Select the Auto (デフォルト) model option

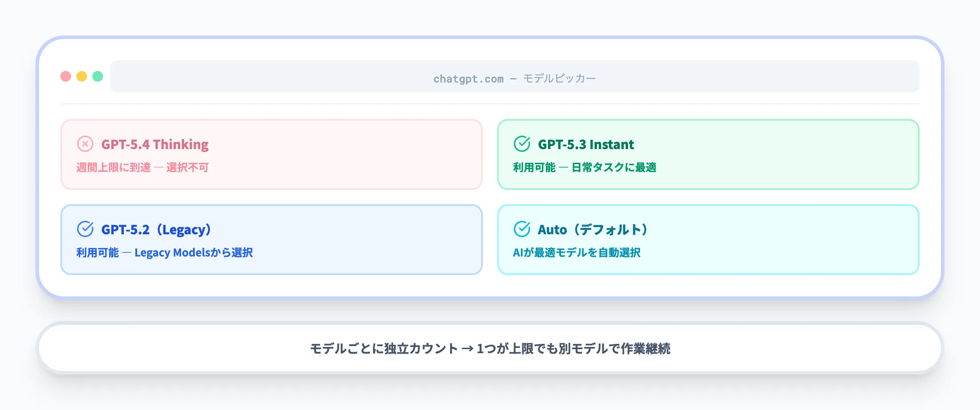(708, 239)
